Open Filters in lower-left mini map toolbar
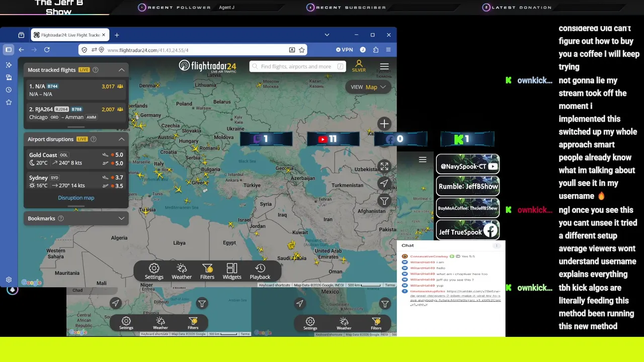Viewport: 644px width, 362px height. click(193, 323)
